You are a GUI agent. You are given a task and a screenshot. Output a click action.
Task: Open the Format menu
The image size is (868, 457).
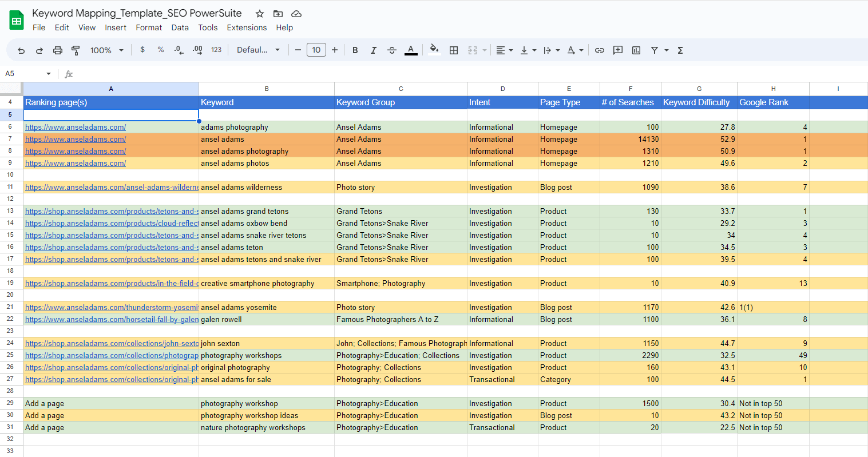point(149,27)
